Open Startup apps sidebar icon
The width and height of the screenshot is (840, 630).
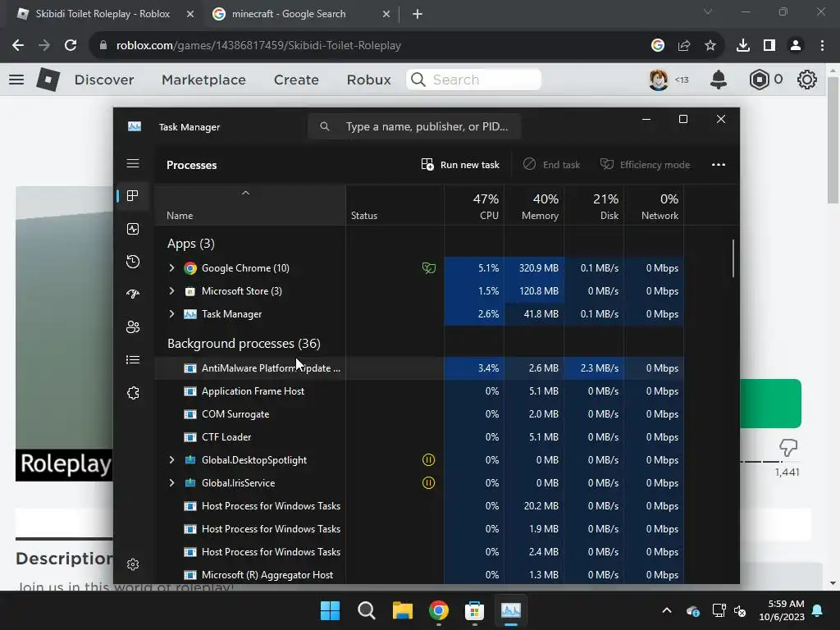coord(133,294)
